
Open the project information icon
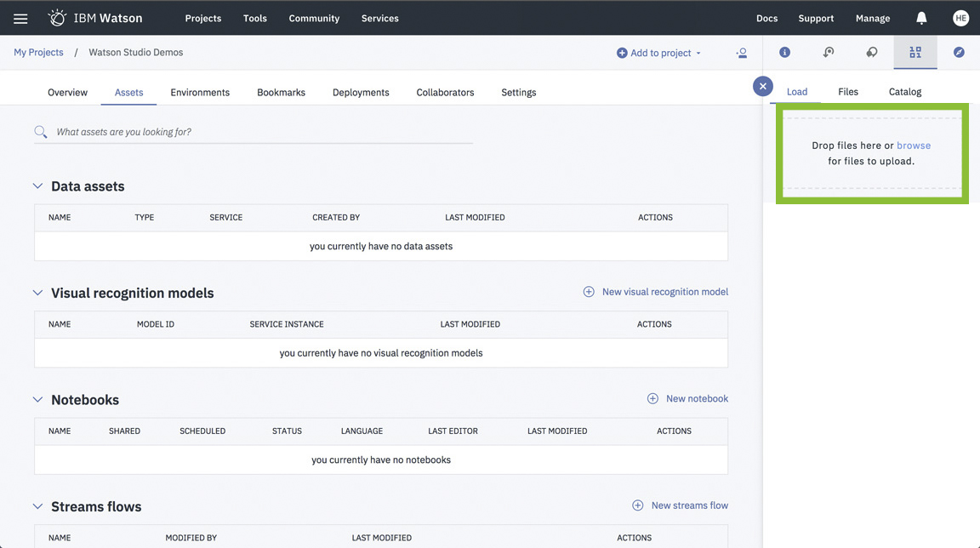coord(784,53)
